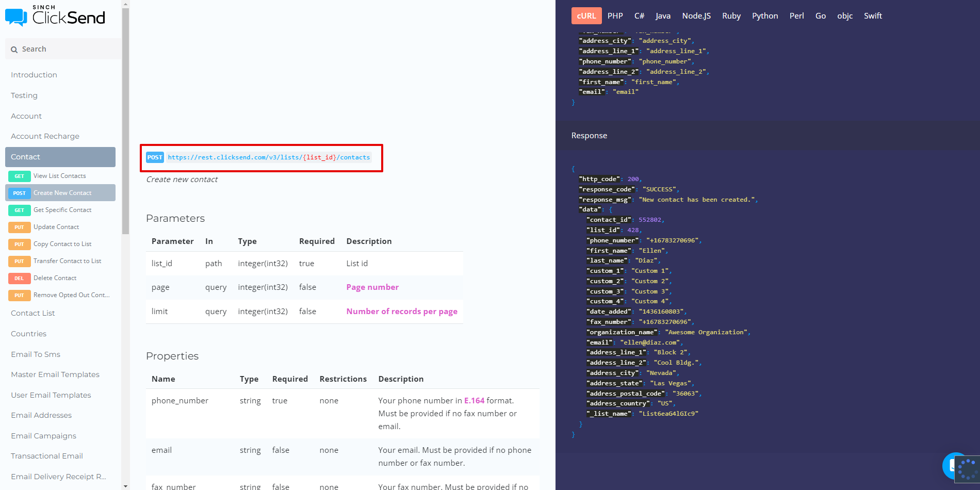Click the Parameters heading
This screenshot has width=980, height=490.
coord(175,218)
